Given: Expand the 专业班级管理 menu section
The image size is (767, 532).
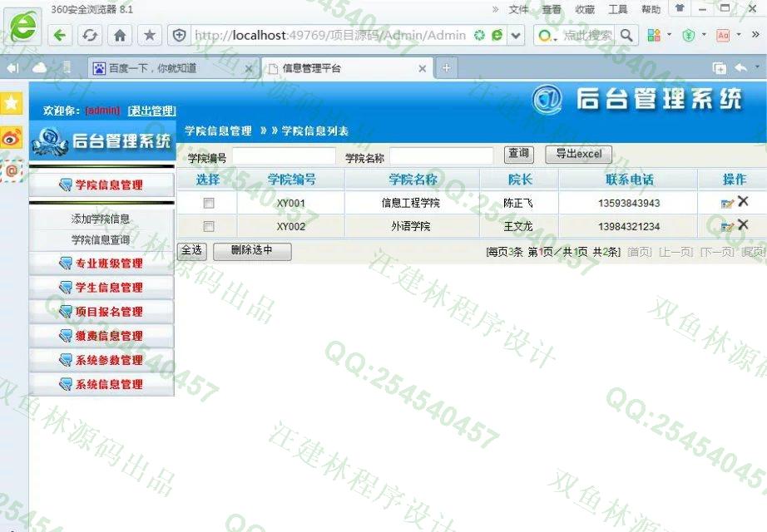Looking at the screenshot, I should 101,264.
